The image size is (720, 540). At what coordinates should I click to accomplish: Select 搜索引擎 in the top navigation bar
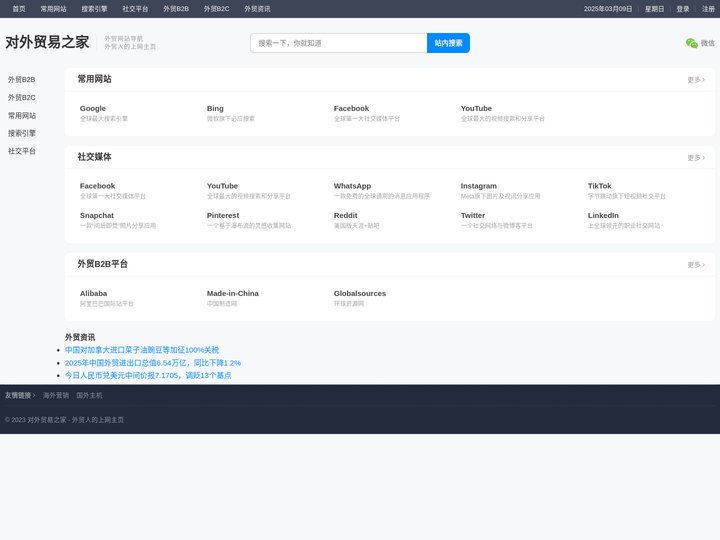click(94, 9)
